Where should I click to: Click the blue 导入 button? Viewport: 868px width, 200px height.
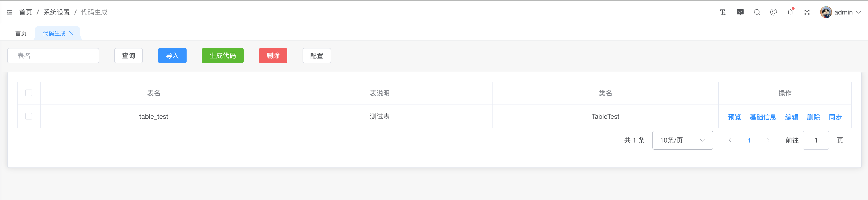click(172, 56)
